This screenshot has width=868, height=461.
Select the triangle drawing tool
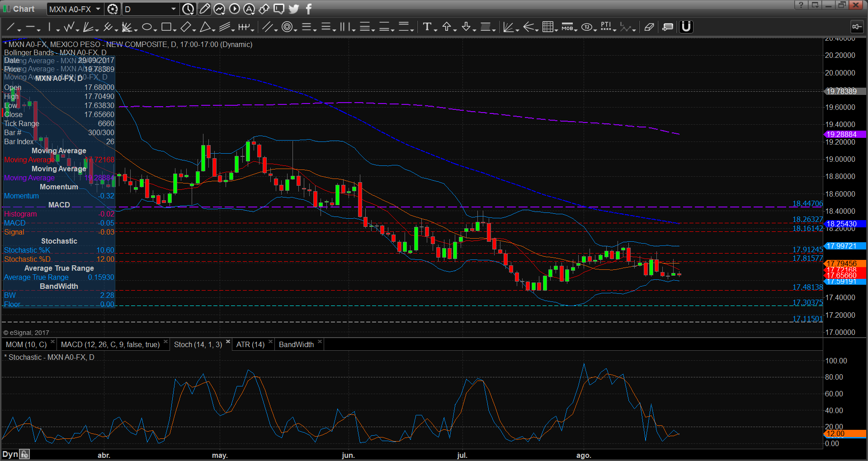point(205,27)
